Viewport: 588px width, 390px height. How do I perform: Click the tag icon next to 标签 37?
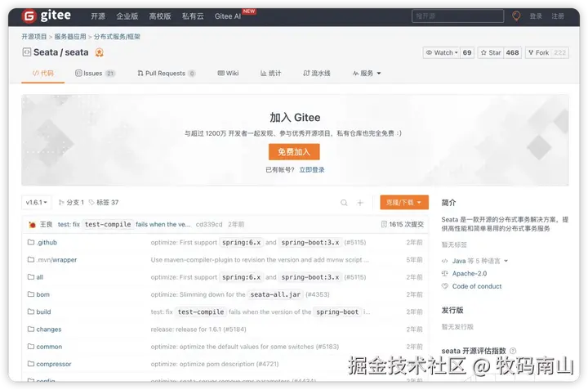coord(91,203)
